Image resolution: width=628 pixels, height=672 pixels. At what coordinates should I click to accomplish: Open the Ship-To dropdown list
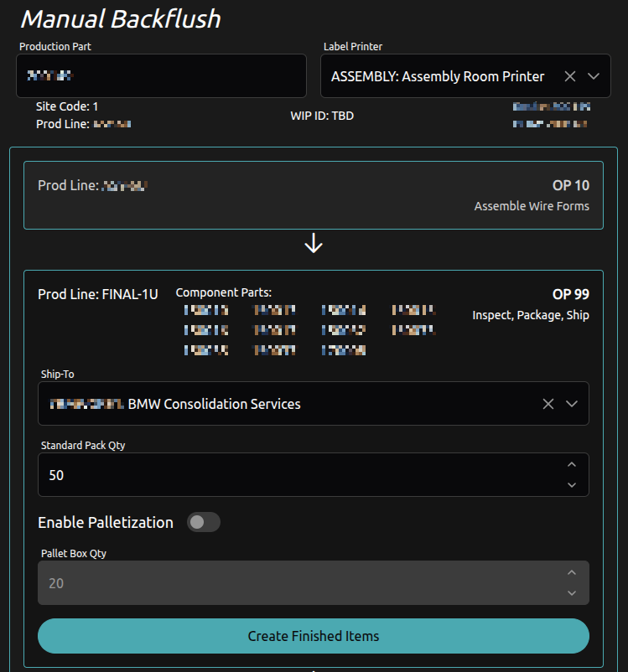click(x=572, y=404)
